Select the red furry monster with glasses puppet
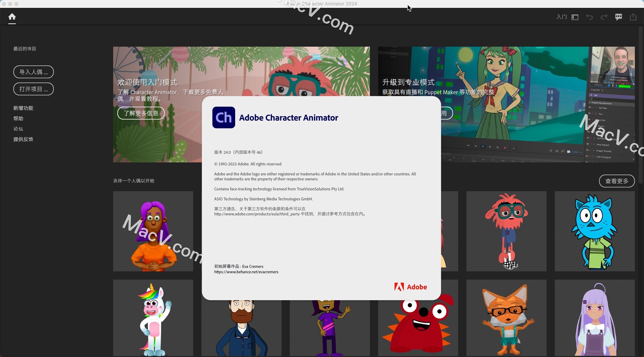 point(506,231)
